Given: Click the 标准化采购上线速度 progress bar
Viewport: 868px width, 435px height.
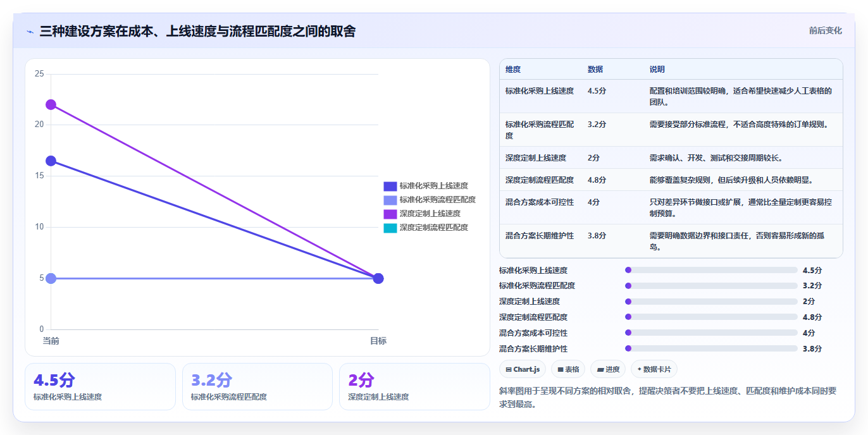Looking at the screenshot, I should coord(711,270).
